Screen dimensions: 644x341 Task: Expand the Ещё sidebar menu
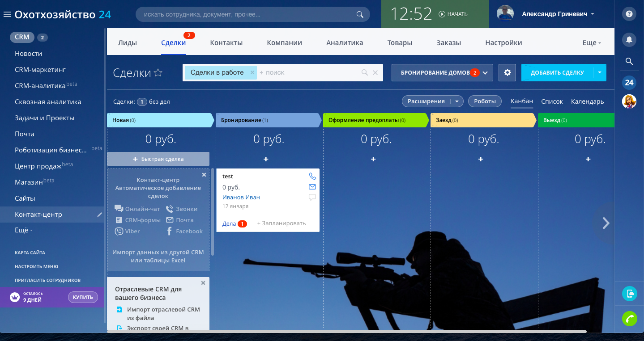pyautogui.click(x=23, y=230)
